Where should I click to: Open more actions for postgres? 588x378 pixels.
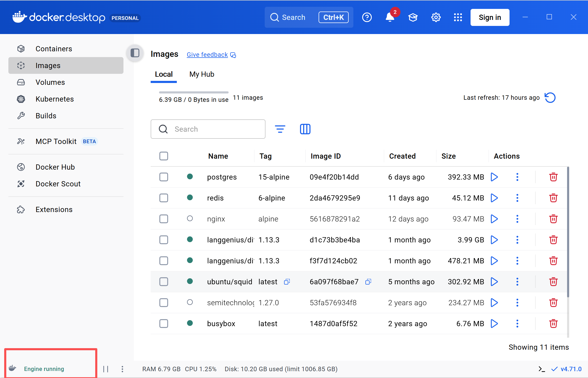[x=517, y=177]
